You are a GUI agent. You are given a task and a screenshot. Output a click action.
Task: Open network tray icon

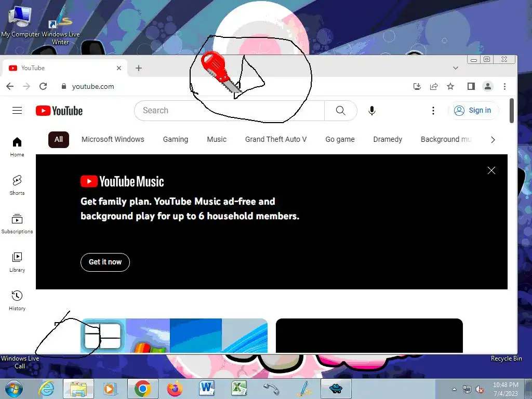[x=467, y=389]
